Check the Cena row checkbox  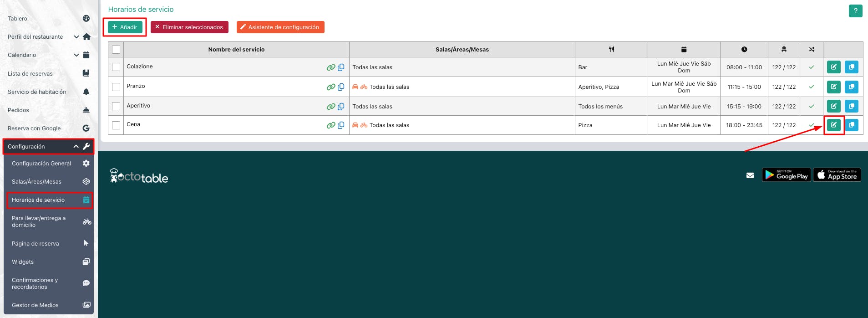tap(116, 125)
